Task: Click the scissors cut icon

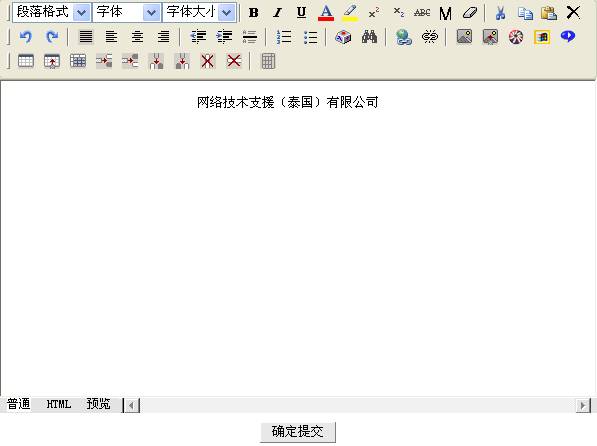Action: click(501, 13)
